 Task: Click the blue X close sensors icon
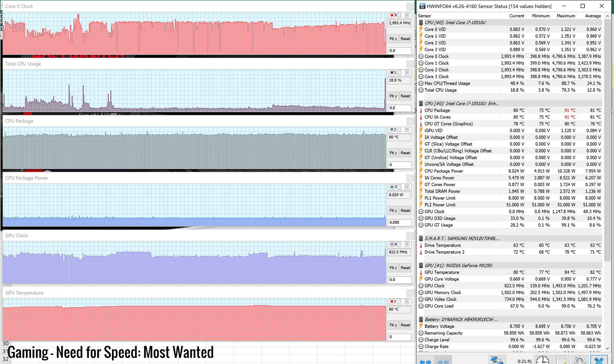599,360
